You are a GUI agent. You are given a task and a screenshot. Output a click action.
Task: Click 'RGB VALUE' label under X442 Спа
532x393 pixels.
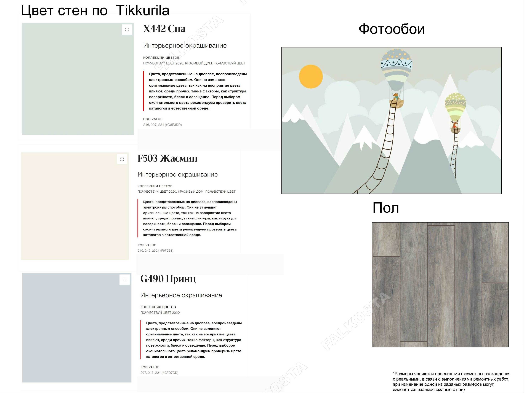(153, 119)
